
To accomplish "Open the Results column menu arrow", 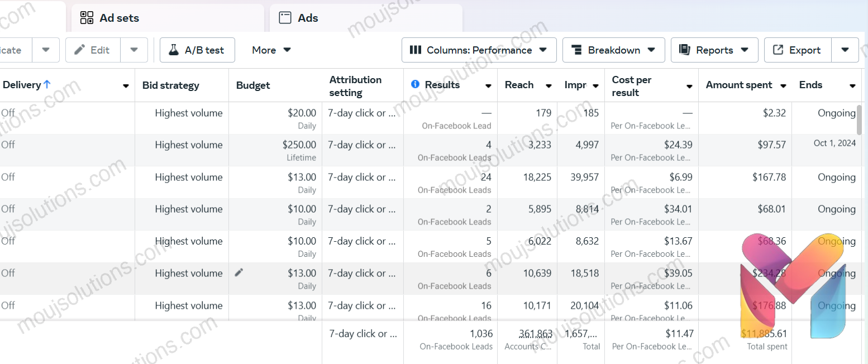I will pos(488,86).
